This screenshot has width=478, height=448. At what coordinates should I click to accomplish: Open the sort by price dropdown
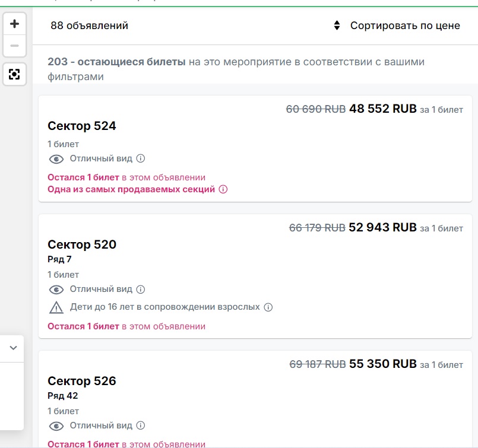(x=404, y=26)
